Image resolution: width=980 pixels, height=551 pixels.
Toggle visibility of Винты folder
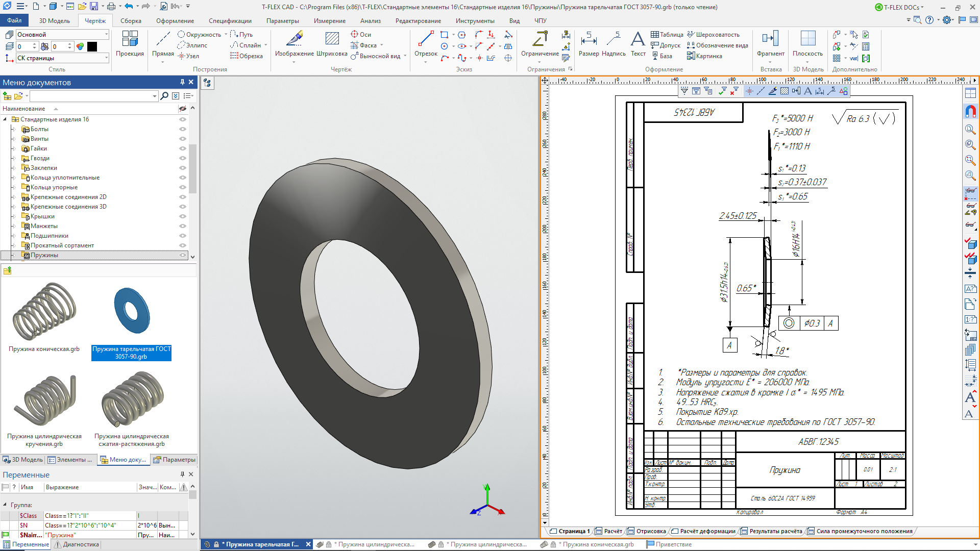(x=182, y=139)
